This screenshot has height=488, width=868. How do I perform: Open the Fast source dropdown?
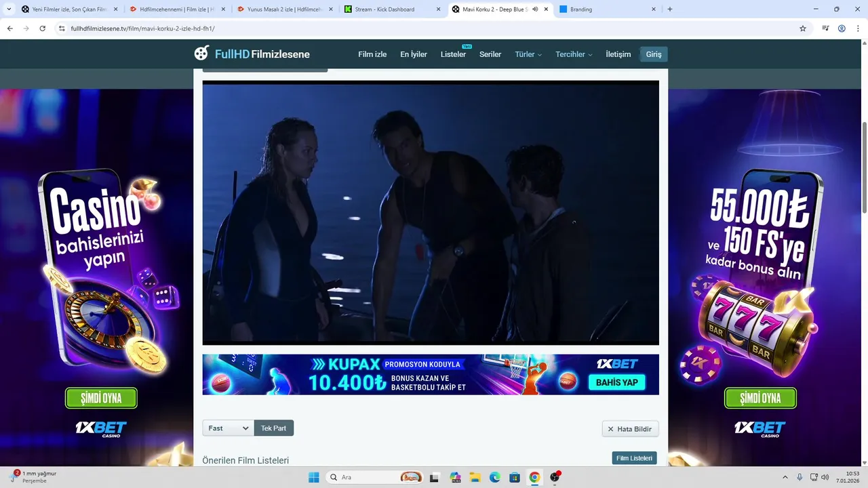(x=228, y=428)
